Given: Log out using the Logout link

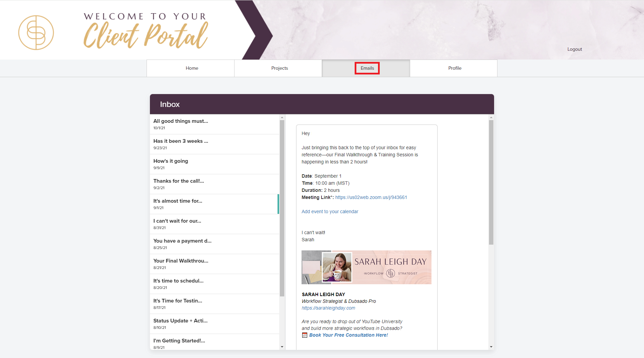Looking at the screenshot, I should 574,49.
